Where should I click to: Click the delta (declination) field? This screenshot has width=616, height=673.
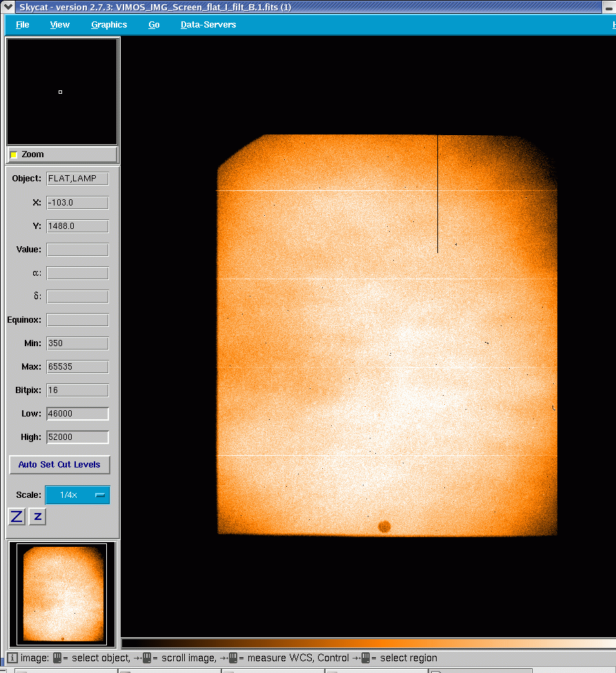77,296
